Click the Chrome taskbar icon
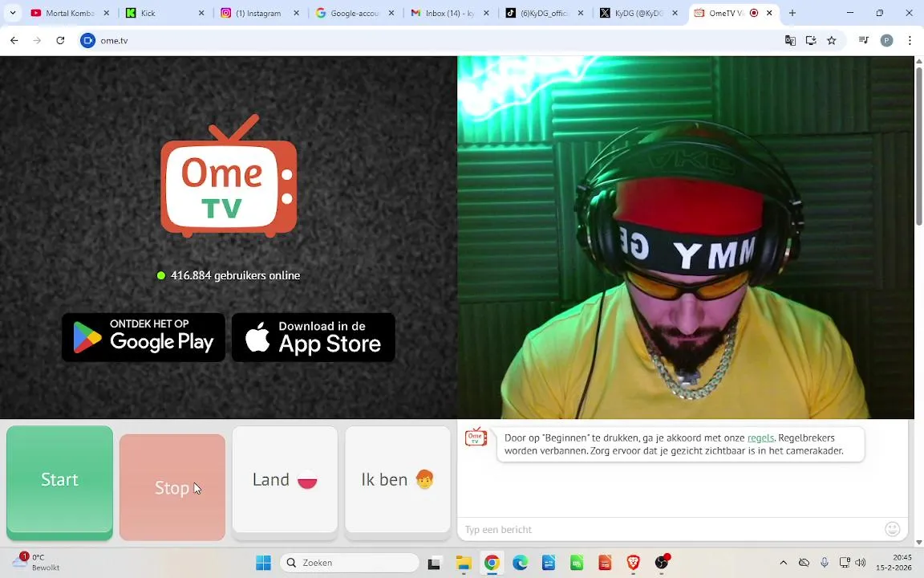This screenshot has width=924, height=578. pos(492,563)
